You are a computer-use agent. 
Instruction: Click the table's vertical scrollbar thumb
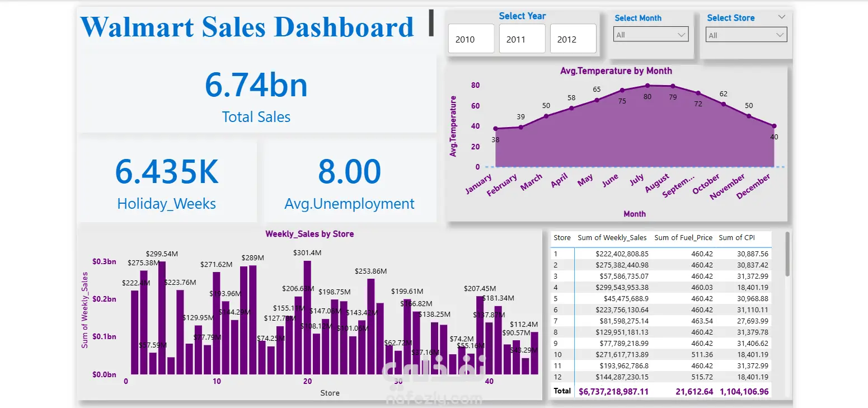[787, 255]
